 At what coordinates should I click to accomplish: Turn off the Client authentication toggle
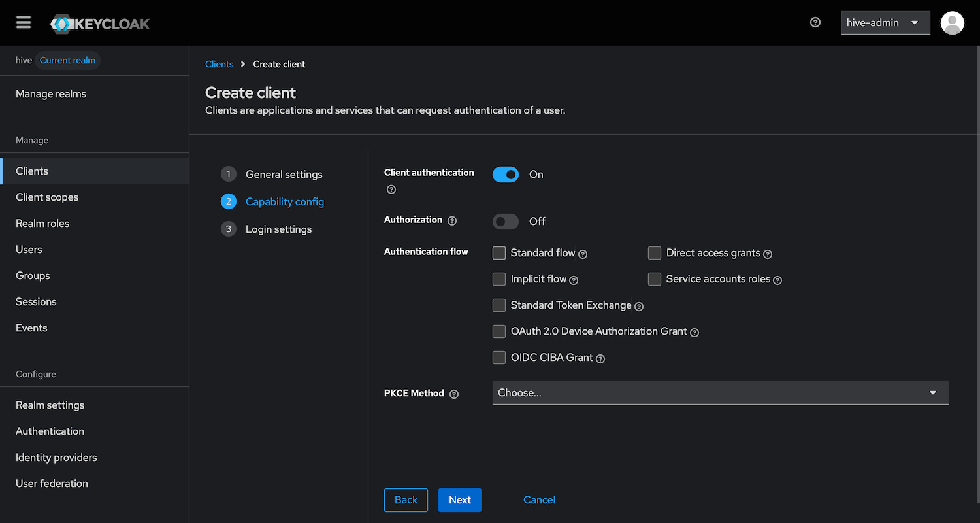[505, 175]
